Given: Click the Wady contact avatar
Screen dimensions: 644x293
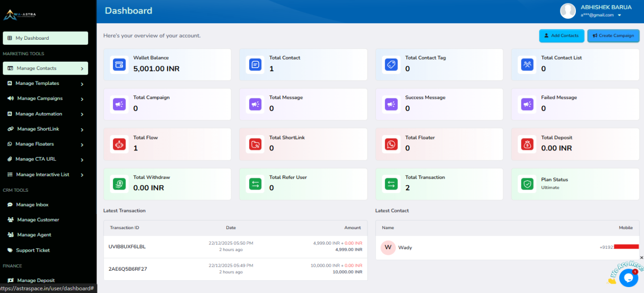Looking at the screenshot, I should (x=388, y=247).
